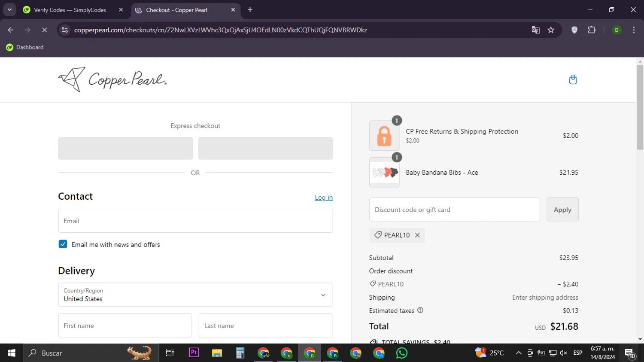Click 'CP Free Returns & Shipping Protection' text

(462, 131)
